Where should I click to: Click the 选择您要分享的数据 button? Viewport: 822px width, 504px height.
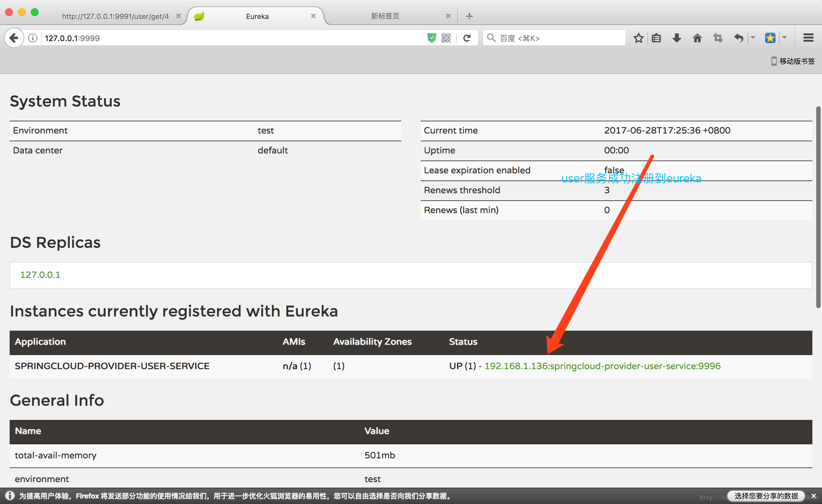click(766, 496)
